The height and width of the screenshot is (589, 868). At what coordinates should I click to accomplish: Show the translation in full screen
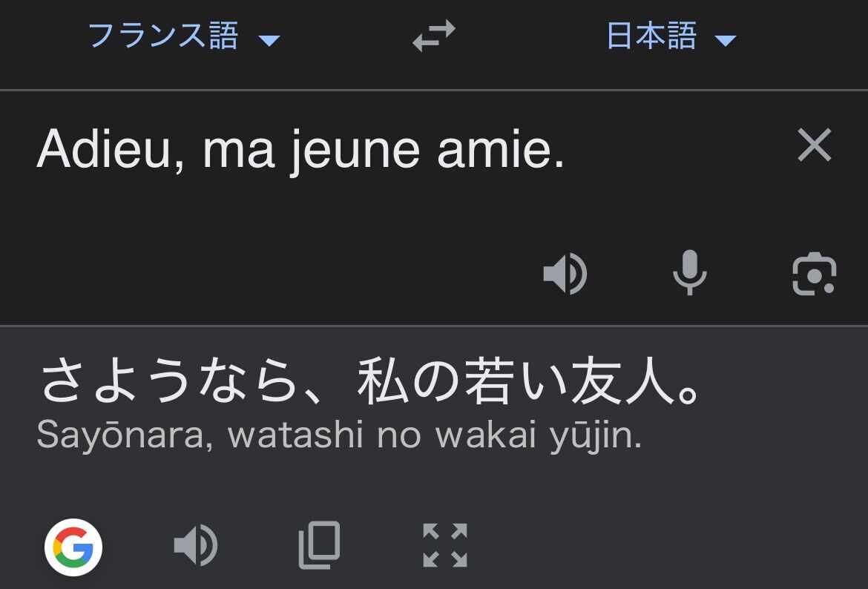pyautogui.click(x=444, y=545)
